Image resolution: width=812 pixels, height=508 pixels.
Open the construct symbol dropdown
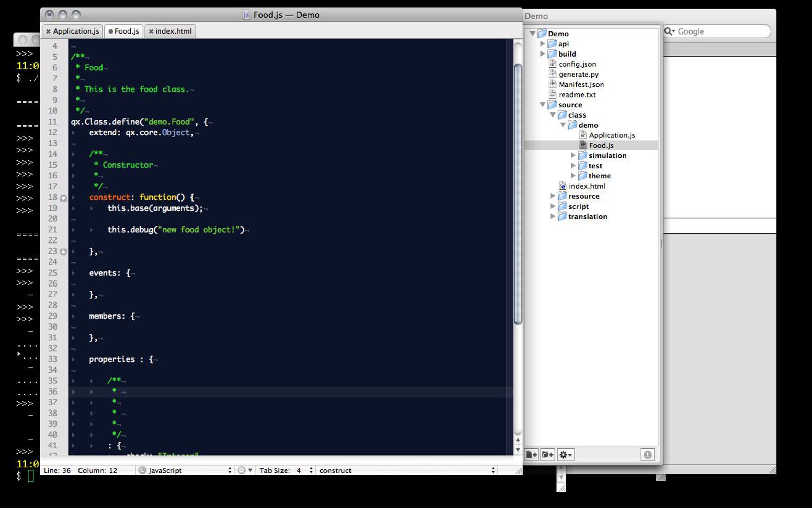coord(406,470)
